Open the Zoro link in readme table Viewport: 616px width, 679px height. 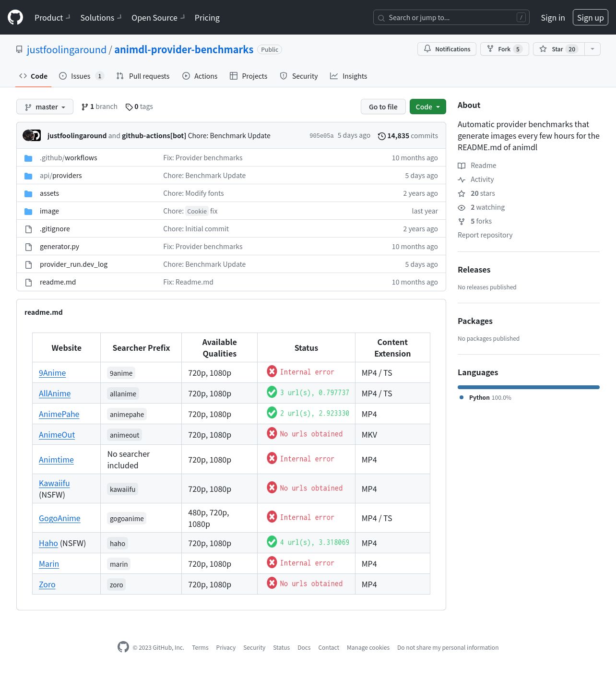[47, 584]
